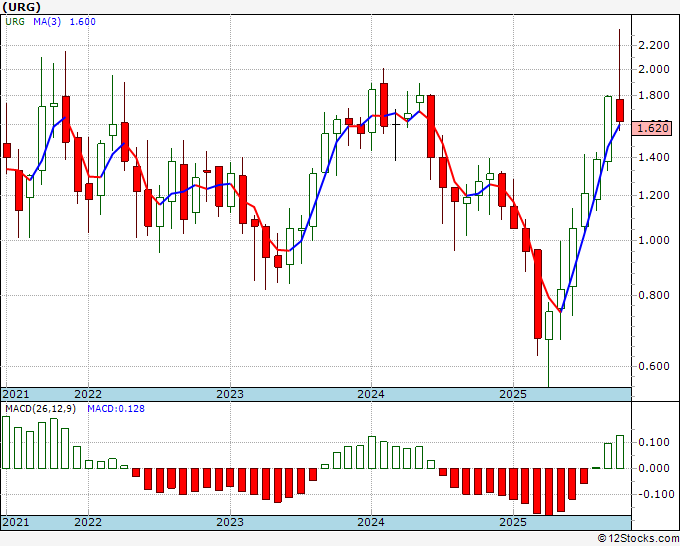Viewport: 680px width, 546px height.
Task: Click the 0.800 price axis label
Action: (654, 295)
